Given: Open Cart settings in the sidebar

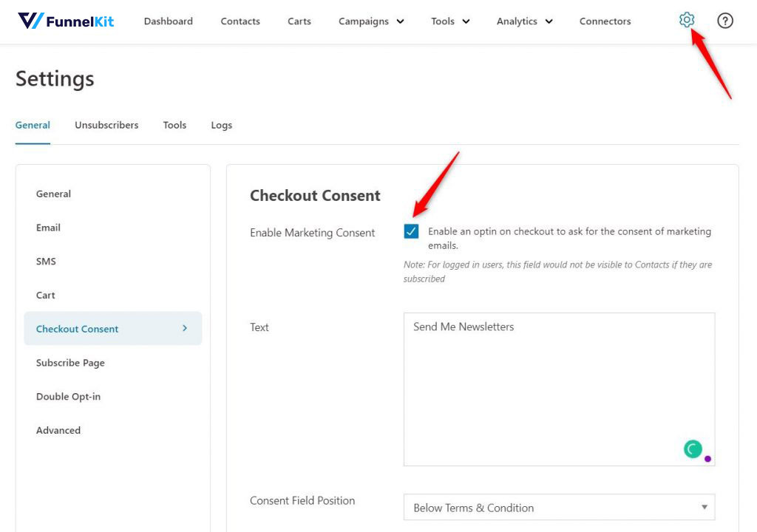Looking at the screenshot, I should [45, 295].
